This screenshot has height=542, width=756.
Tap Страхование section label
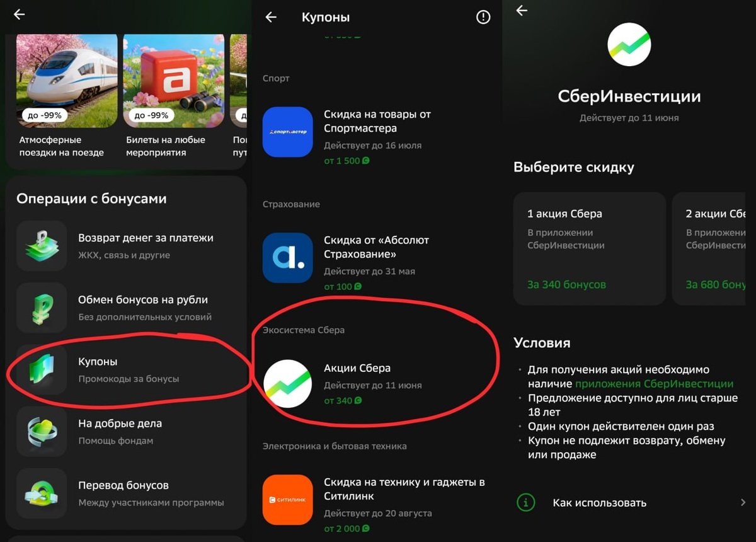[291, 204]
